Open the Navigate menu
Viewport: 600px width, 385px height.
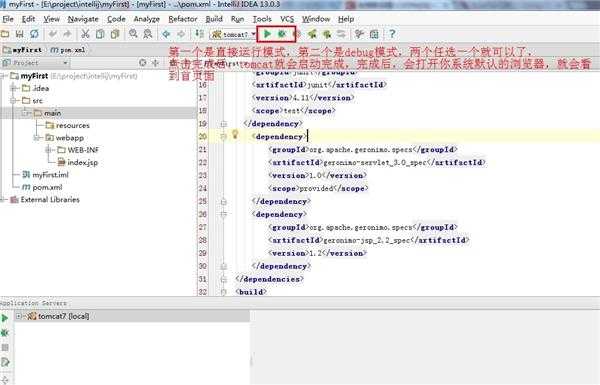[x=83, y=19]
